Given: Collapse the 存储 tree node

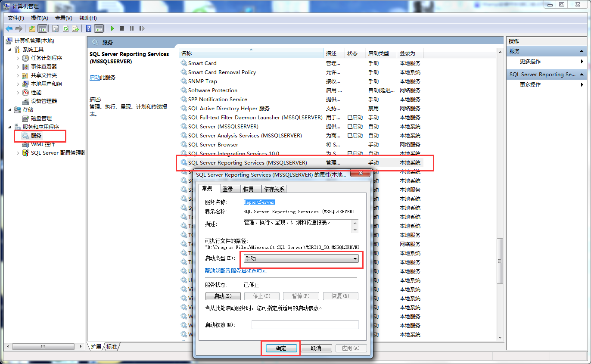Looking at the screenshot, I should [10, 110].
